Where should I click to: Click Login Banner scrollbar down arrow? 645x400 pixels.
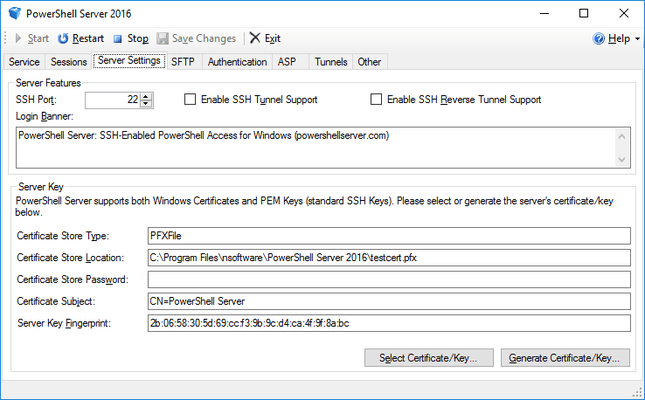click(x=622, y=159)
